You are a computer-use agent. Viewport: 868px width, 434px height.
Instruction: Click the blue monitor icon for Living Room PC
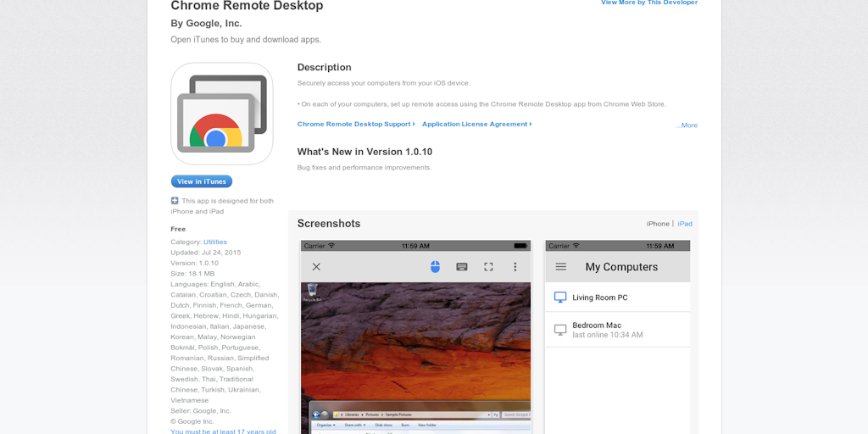[x=560, y=298]
